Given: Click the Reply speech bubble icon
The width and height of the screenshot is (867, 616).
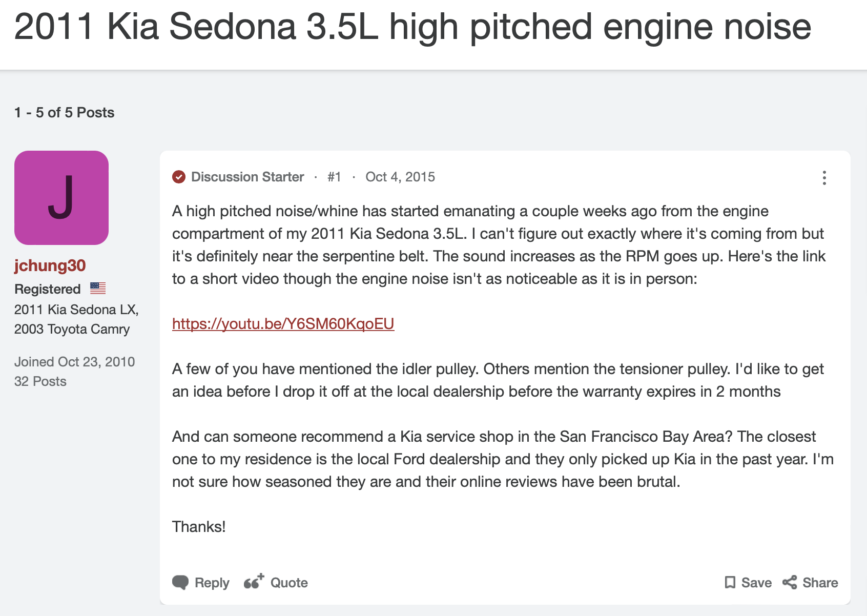Looking at the screenshot, I should [x=180, y=583].
